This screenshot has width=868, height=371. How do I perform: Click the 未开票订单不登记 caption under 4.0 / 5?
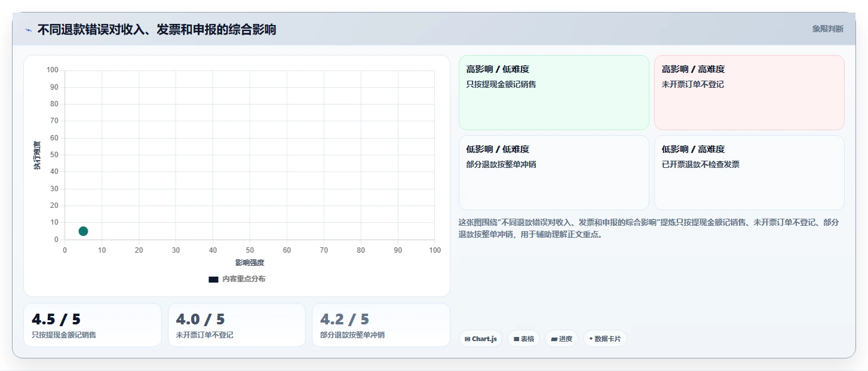point(205,335)
